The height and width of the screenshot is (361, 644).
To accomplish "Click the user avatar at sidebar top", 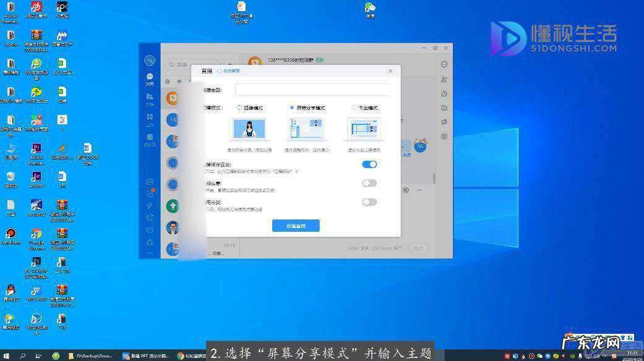I will (x=150, y=60).
